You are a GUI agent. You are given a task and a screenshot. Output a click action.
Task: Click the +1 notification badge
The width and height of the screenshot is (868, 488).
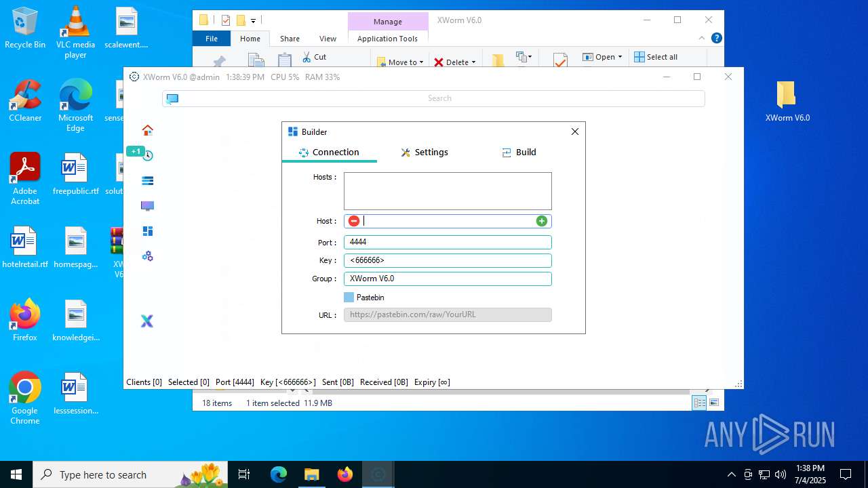point(136,151)
